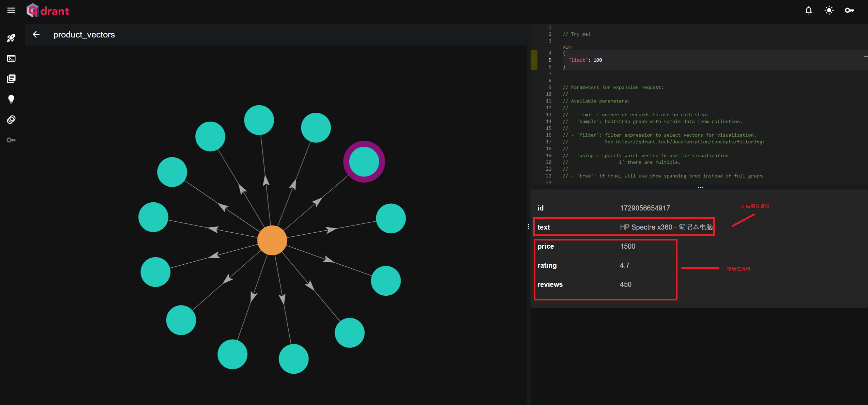Image resolution: width=868 pixels, height=405 pixels.
Task: Click the RUN code lens button
Action: point(567,47)
